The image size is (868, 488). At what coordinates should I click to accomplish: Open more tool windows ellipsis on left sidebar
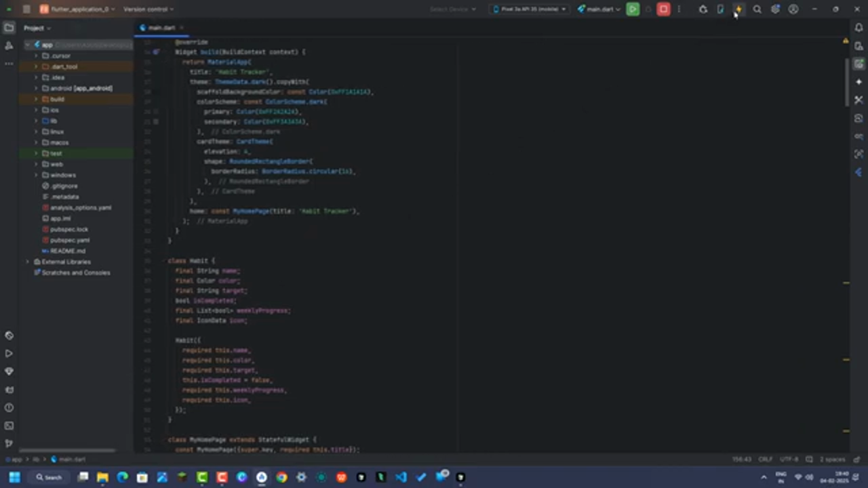click(9, 63)
